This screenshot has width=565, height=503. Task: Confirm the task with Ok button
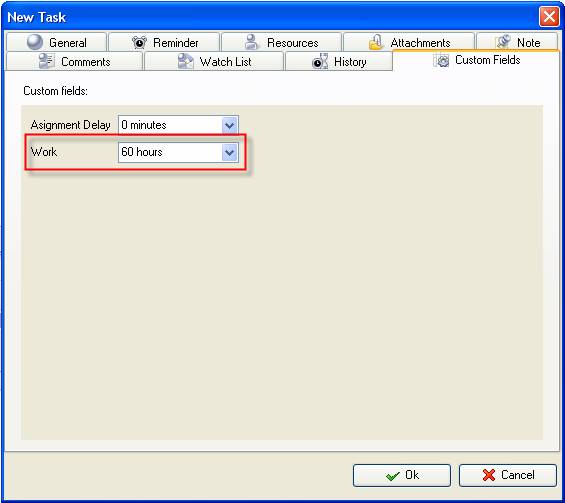pyautogui.click(x=402, y=475)
